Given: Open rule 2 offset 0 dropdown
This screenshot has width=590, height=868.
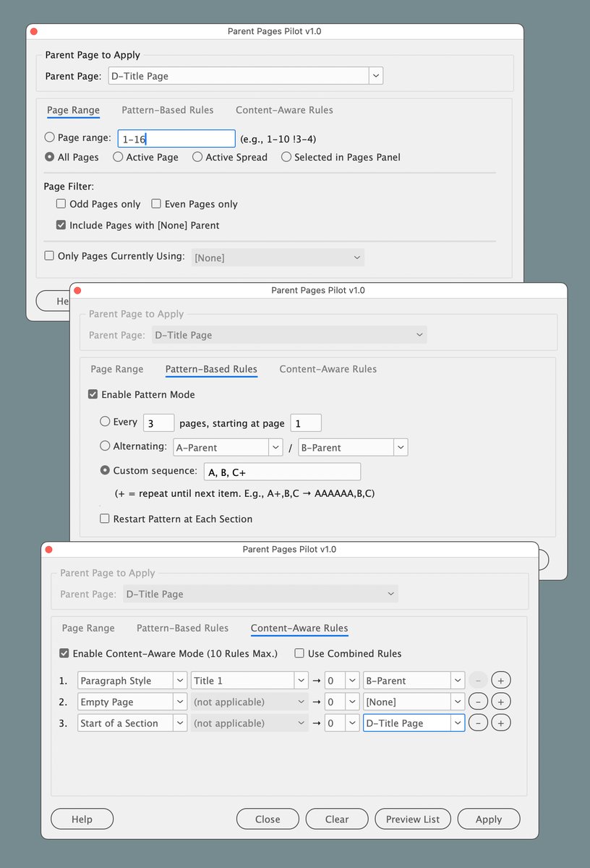Looking at the screenshot, I should (341, 702).
